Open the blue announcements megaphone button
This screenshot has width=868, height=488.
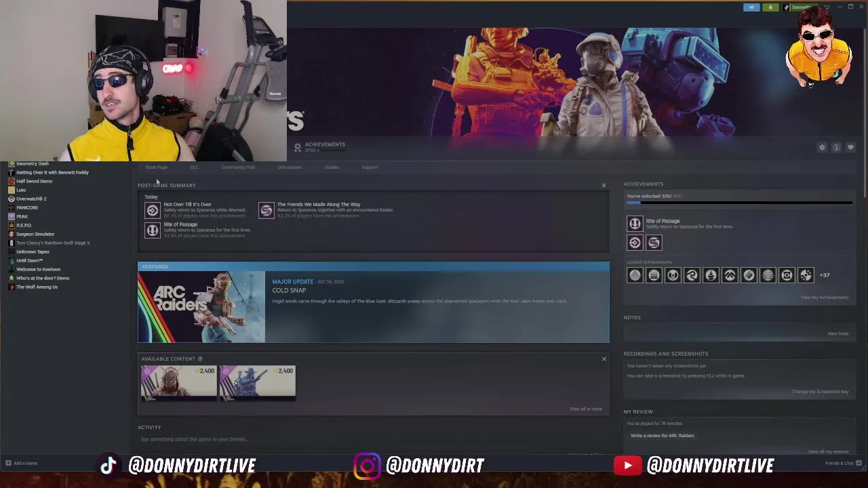(x=751, y=7)
